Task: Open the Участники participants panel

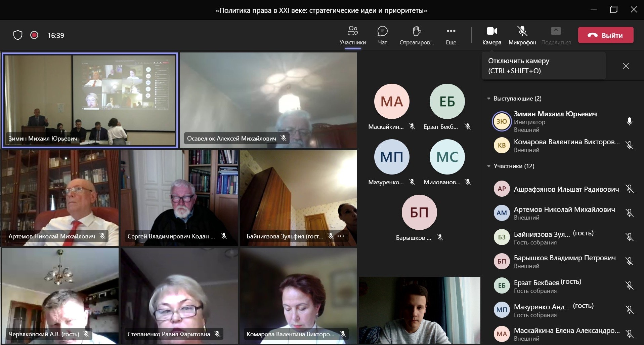Action: [x=352, y=35]
